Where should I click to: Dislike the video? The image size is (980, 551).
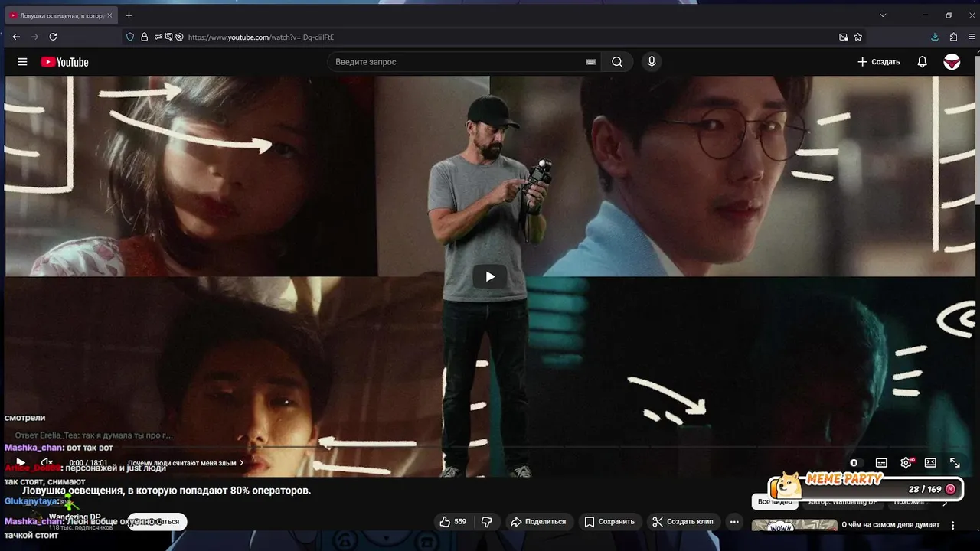pyautogui.click(x=487, y=522)
